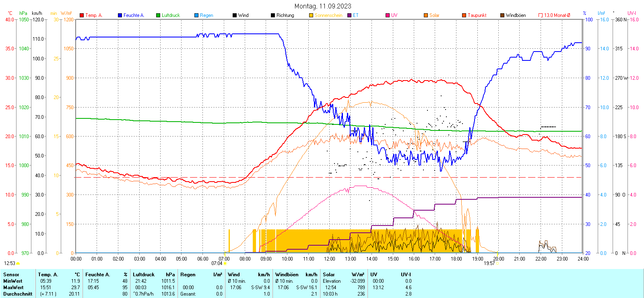
Task: Click the Richtung legend label
Action: point(285,15)
